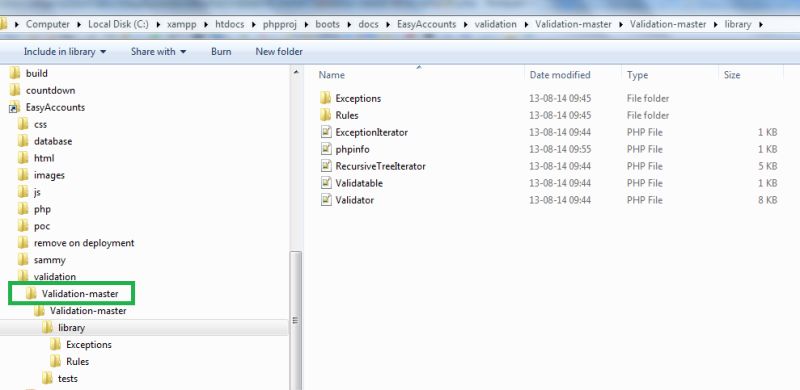Select the 'remove on deployment' tree folder

(84, 242)
